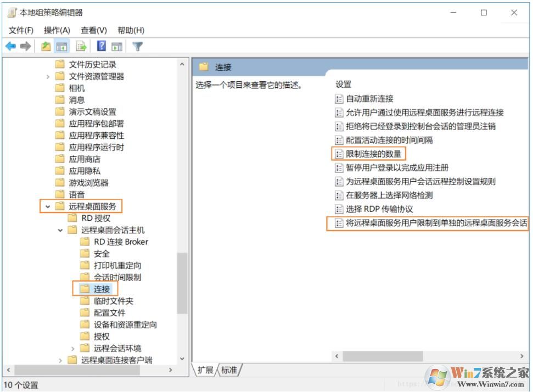Click the show/hide console tree toolbar icon

tap(63, 46)
